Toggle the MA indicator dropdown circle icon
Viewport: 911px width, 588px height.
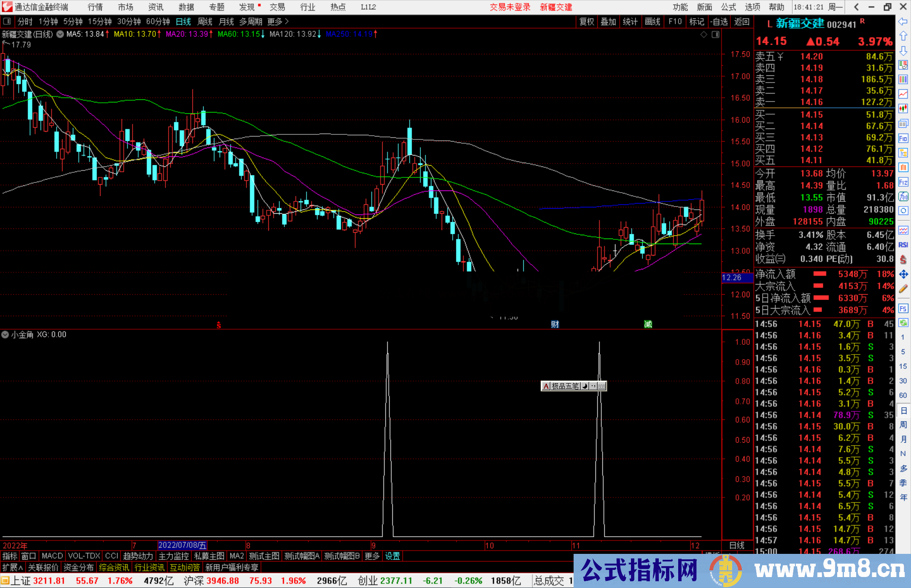click(x=60, y=34)
